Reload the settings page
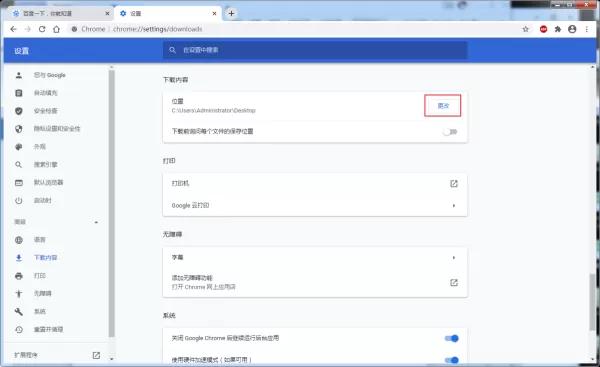Screen dimensions: 600x367 [x=42, y=29]
